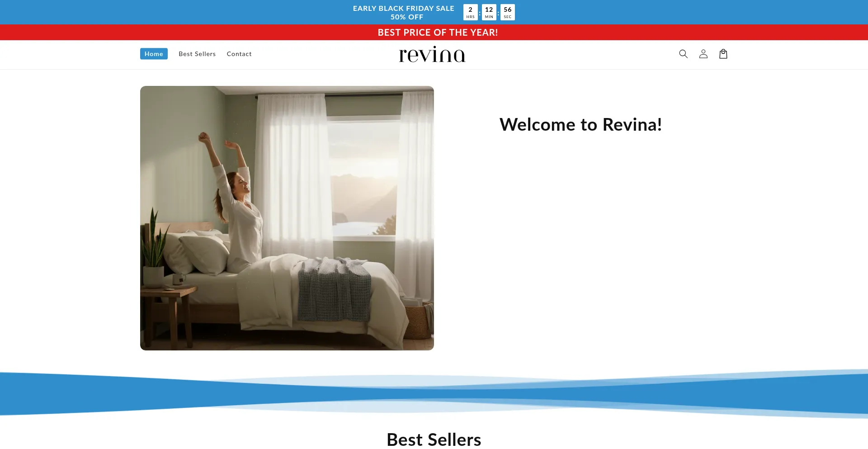Click the blue wave divider
Screen dimensions: 868x449
434,392
